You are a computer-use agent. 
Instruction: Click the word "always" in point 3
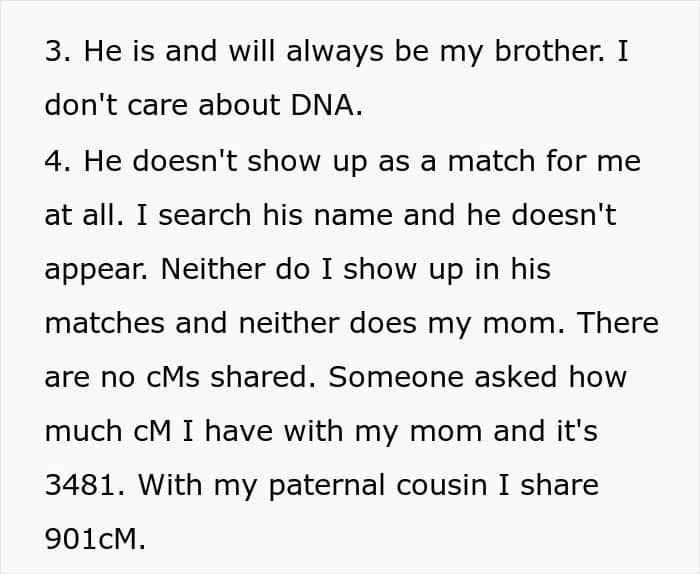335,53
